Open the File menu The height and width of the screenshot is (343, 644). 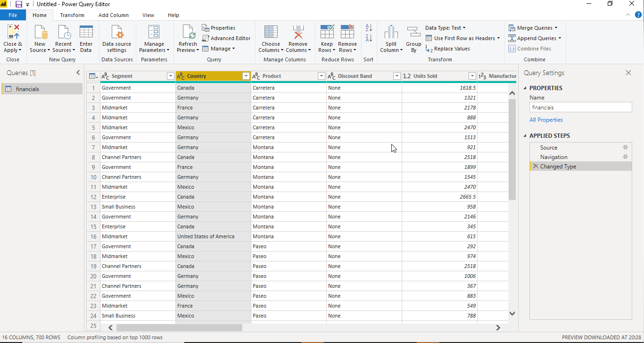click(13, 15)
